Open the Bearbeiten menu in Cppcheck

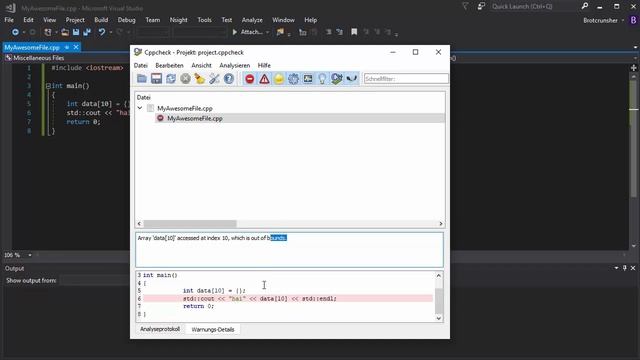tap(169, 65)
